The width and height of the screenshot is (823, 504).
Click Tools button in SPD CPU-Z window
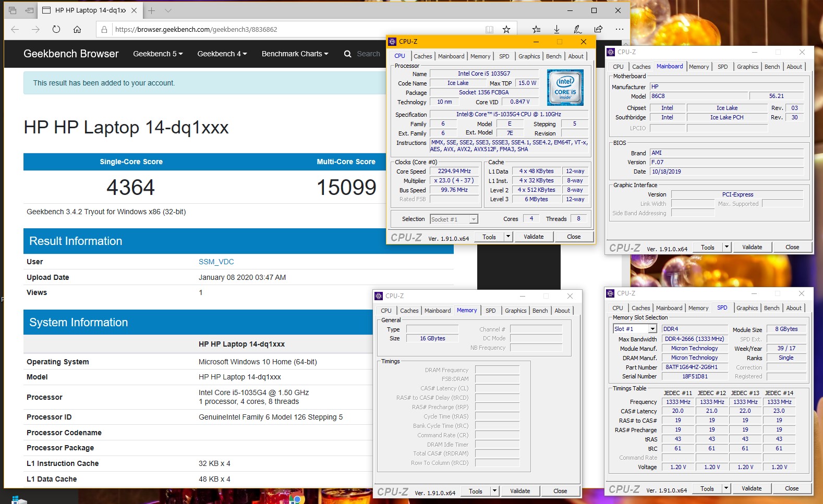point(707,488)
